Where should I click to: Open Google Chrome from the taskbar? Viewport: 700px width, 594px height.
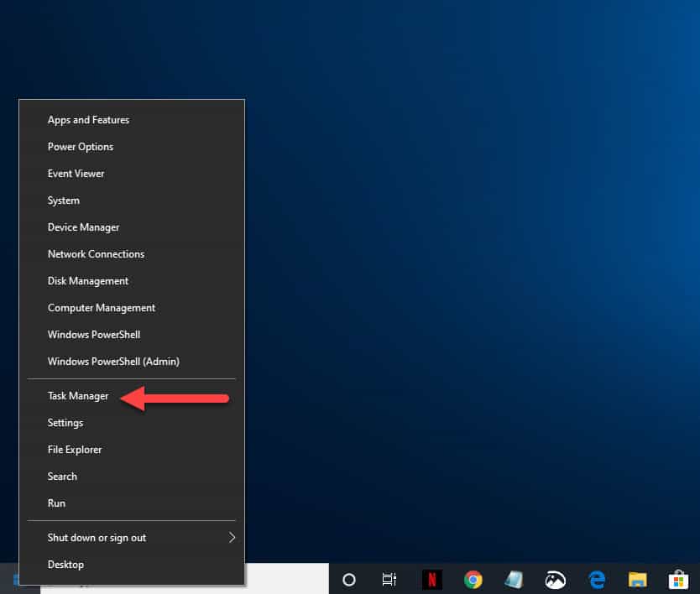point(473,580)
